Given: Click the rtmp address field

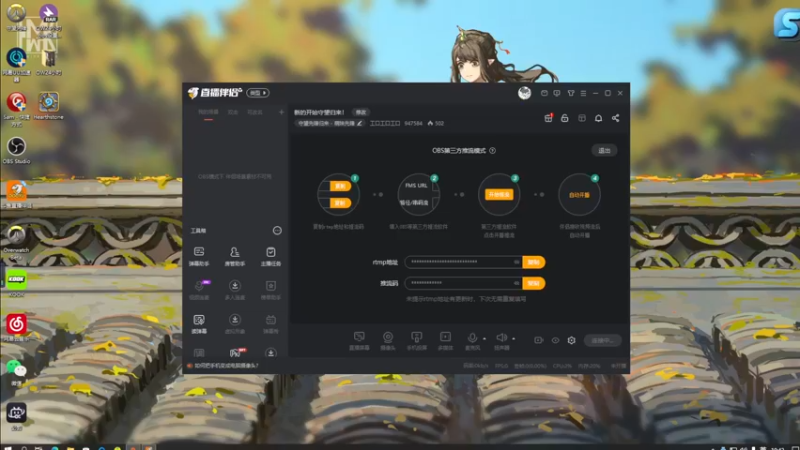Looking at the screenshot, I should pos(463,262).
